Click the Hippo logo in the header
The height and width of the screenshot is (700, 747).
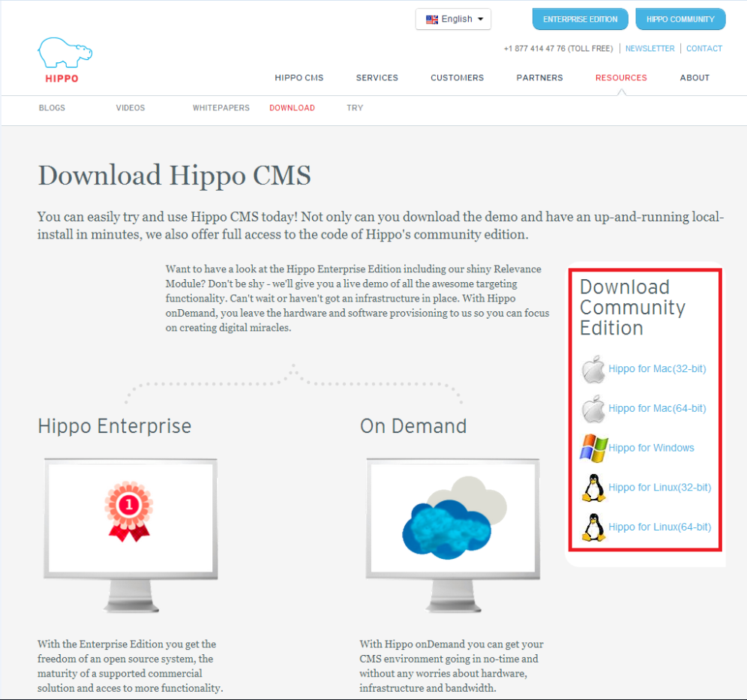[64, 60]
